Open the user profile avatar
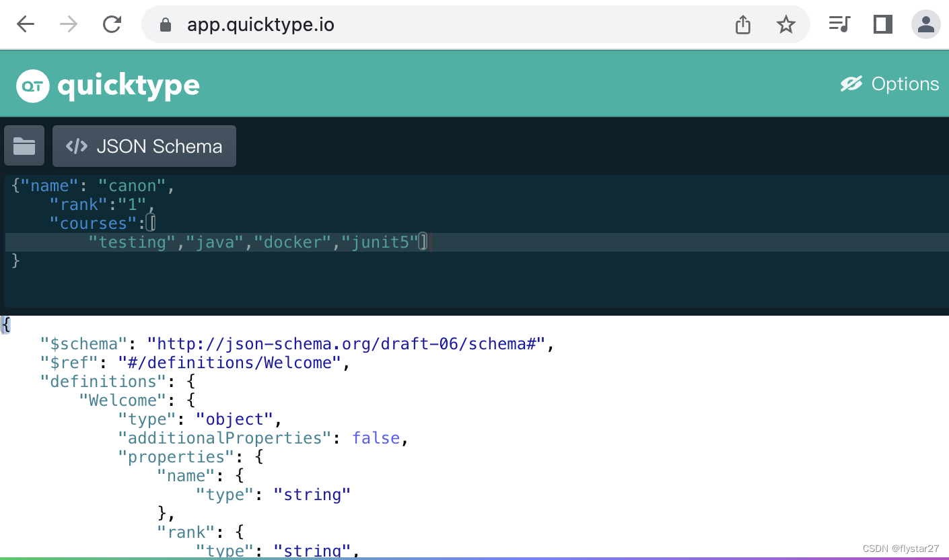Screen dimensions: 949x560 pos(926,25)
